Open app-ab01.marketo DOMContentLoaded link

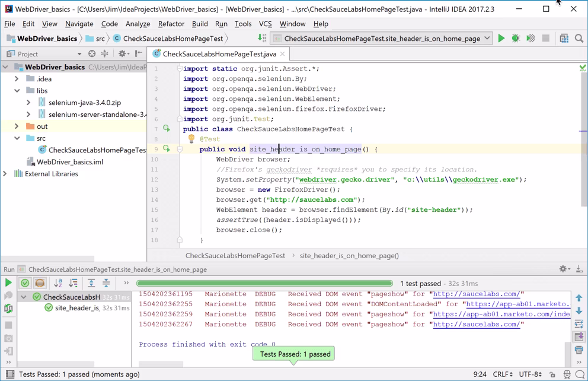point(517,304)
